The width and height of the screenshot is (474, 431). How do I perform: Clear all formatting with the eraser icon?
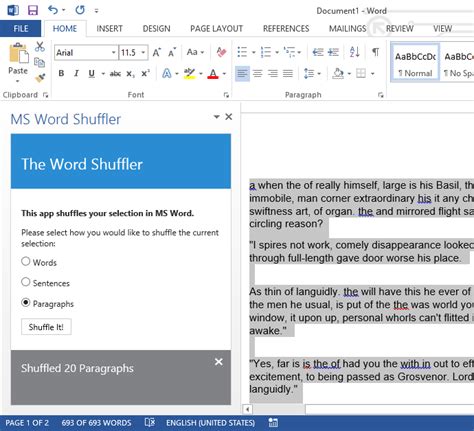point(221,52)
